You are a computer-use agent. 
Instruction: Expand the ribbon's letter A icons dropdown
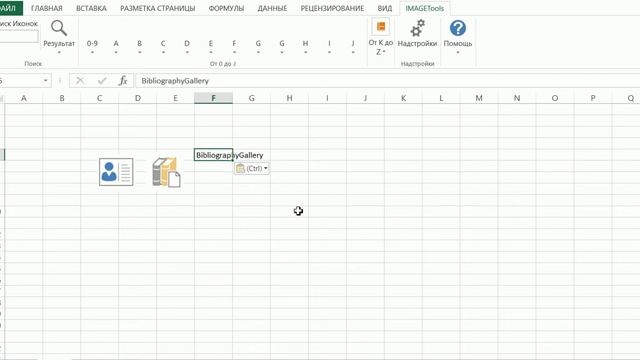(x=116, y=47)
